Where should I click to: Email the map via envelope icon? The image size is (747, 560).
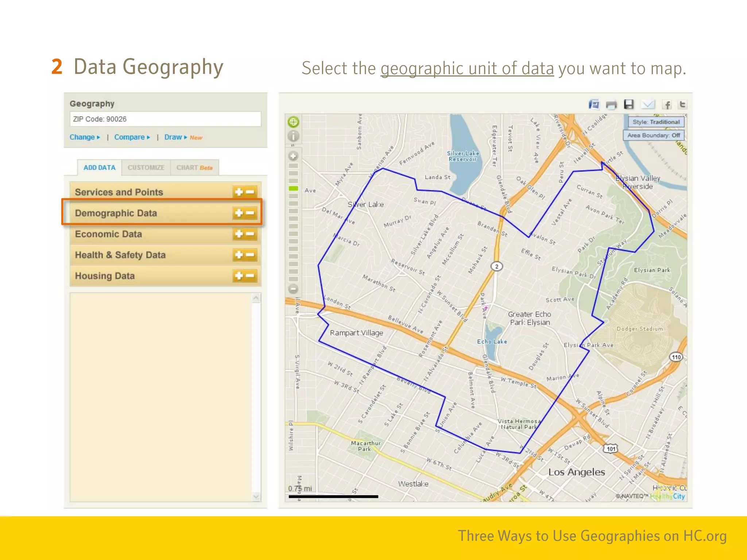(648, 105)
